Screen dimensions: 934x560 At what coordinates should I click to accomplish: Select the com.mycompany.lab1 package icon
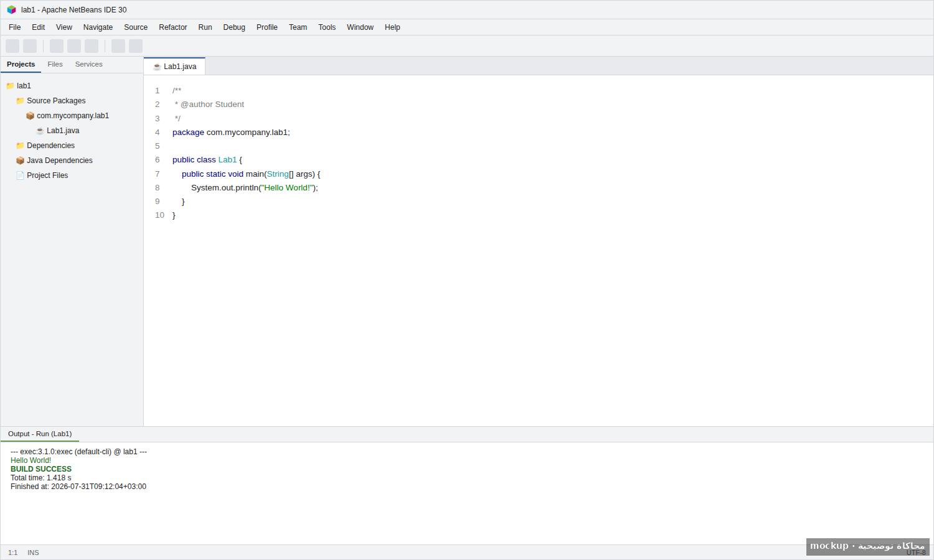tap(30, 116)
